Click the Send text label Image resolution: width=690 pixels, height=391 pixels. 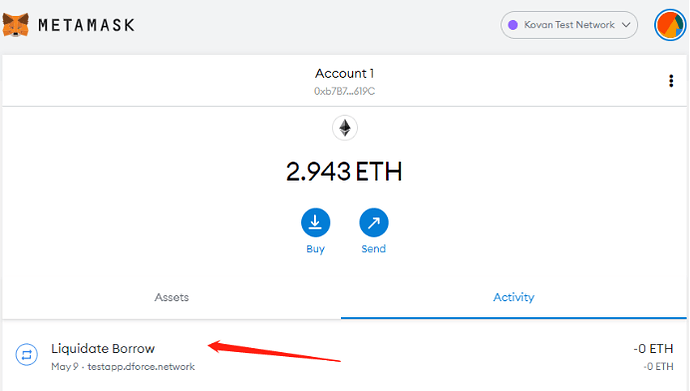tap(374, 249)
